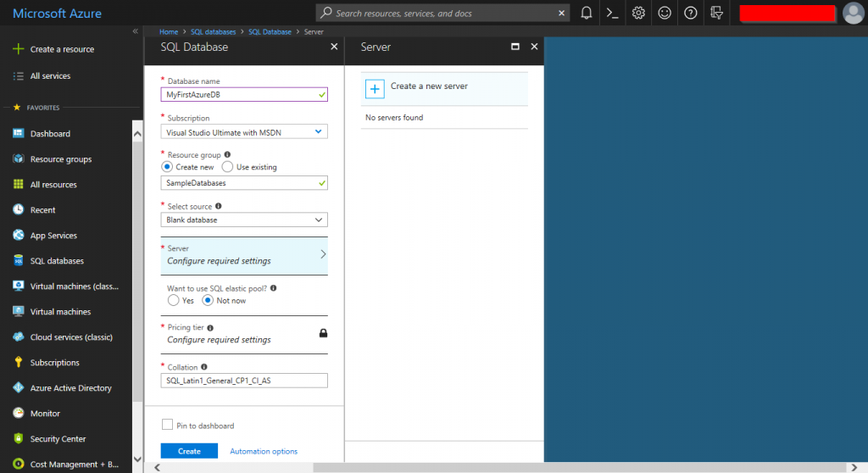Click horizontal scrollbar left arrow
Screen dimensions: 868x473
pyautogui.click(x=157, y=467)
